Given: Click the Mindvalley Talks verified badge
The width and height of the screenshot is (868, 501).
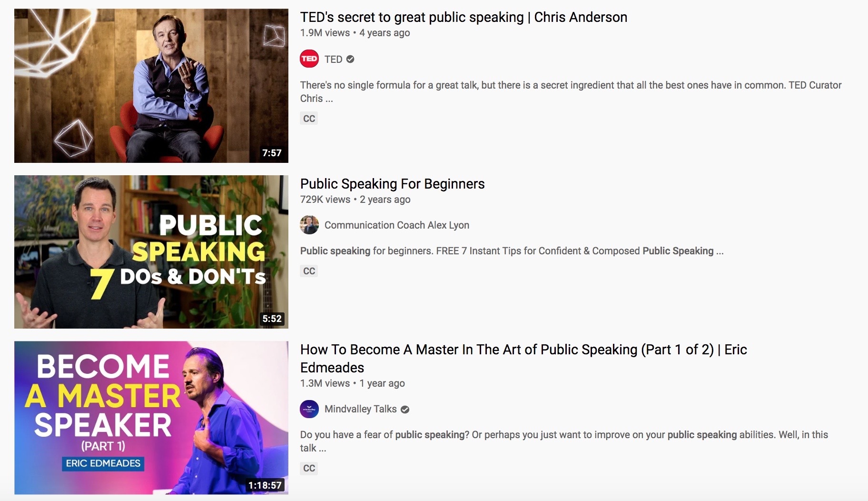Looking at the screenshot, I should tap(405, 409).
